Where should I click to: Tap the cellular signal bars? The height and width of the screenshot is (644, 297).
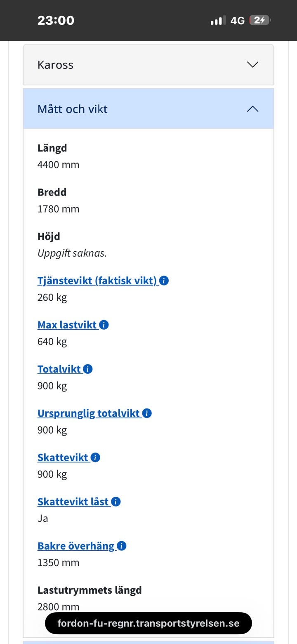(217, 20)
